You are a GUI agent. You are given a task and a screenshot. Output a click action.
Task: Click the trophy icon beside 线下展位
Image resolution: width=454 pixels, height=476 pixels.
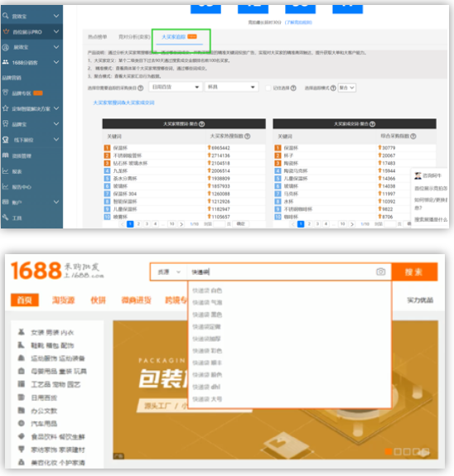tap(6, 139)
